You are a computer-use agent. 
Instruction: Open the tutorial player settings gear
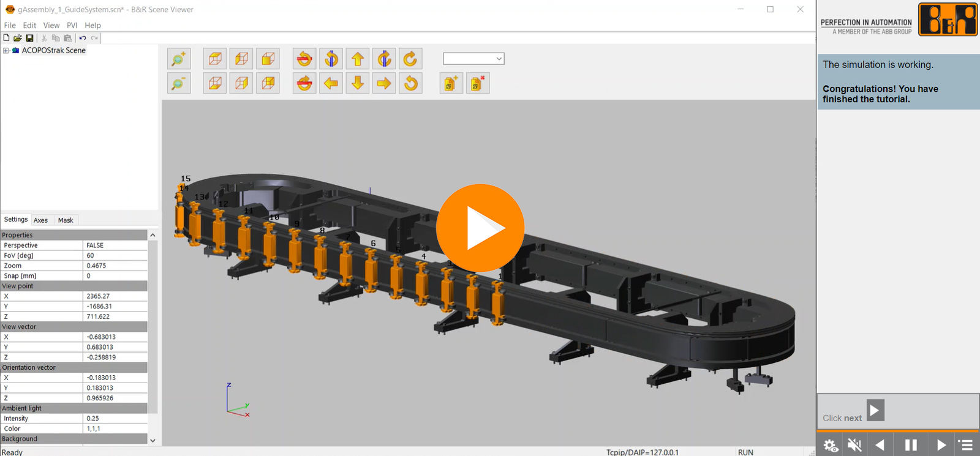pos(831,445)
